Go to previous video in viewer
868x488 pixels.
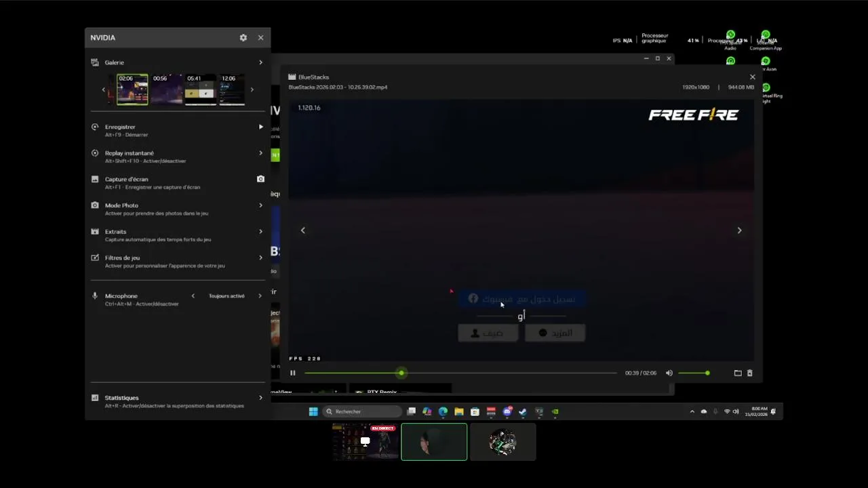(303, 230)
